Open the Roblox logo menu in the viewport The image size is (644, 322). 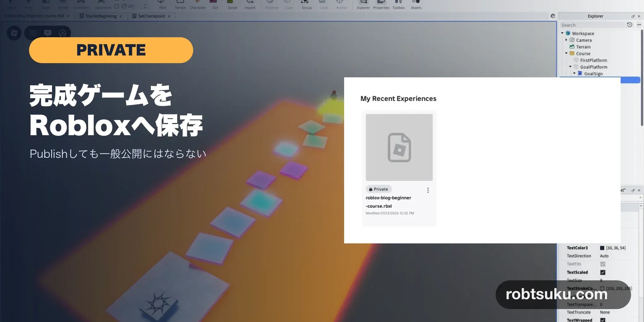coord(14,33)
